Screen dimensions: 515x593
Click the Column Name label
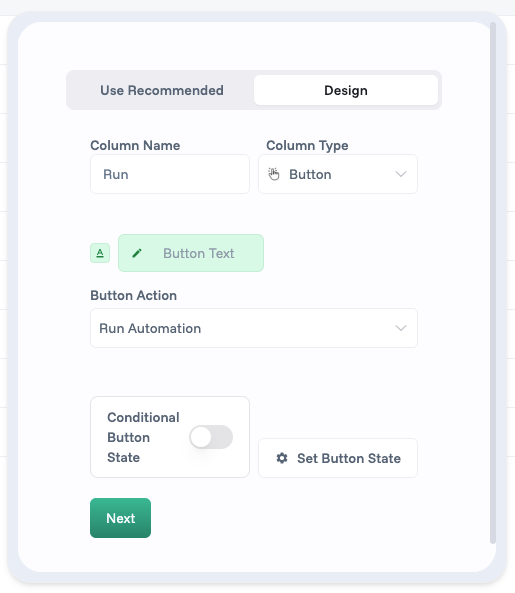(135, 146)
